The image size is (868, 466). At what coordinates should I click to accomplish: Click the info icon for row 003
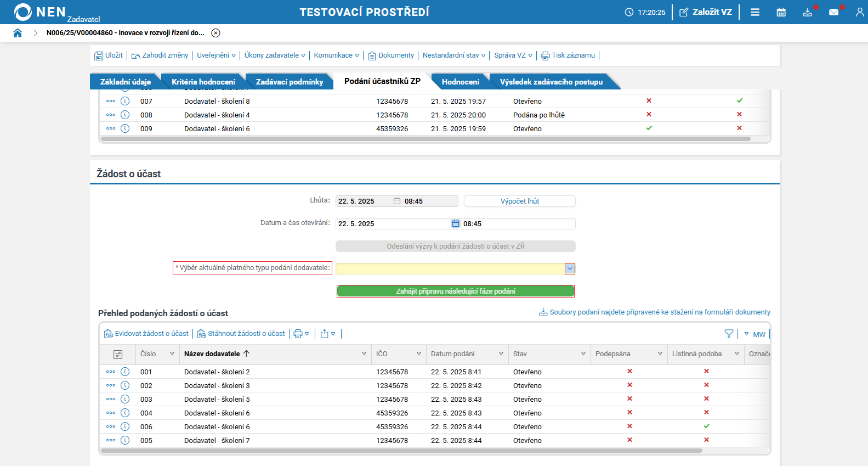pyautogui.click(x=125, y=399)
